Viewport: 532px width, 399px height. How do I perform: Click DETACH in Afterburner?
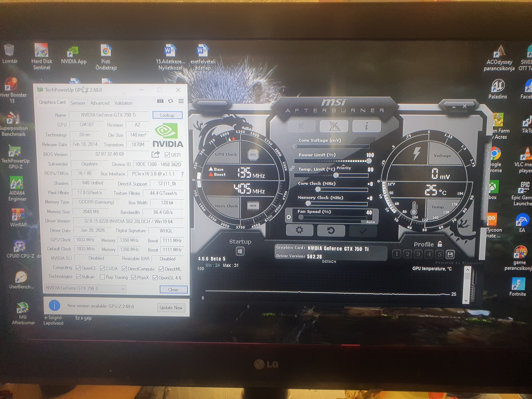(329, 262)
